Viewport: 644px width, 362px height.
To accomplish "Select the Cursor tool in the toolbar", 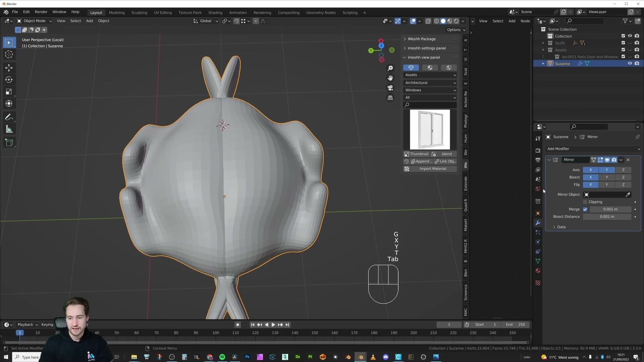I will pos(9,54).
